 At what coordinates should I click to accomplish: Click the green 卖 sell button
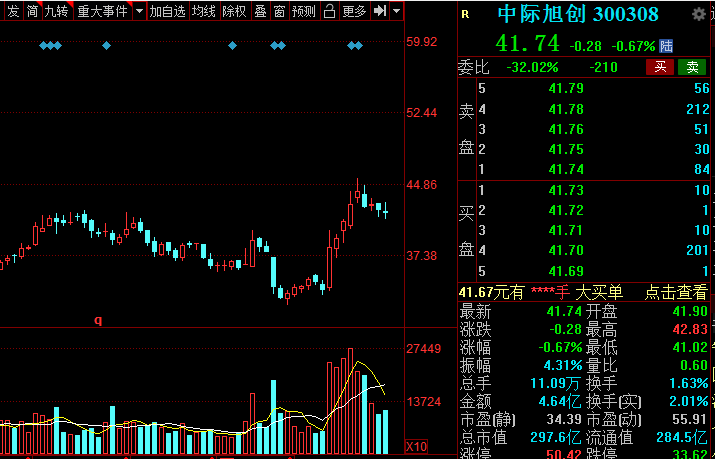(691, 67)
